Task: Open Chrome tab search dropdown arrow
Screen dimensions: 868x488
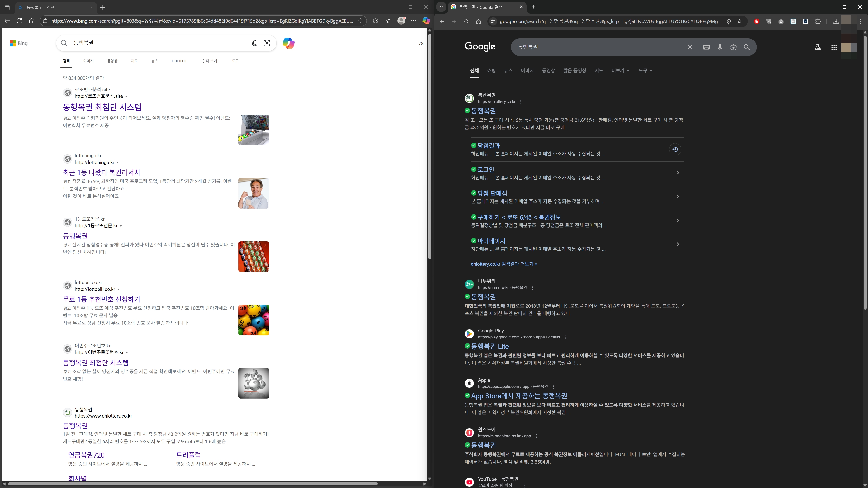Action: 441,7
